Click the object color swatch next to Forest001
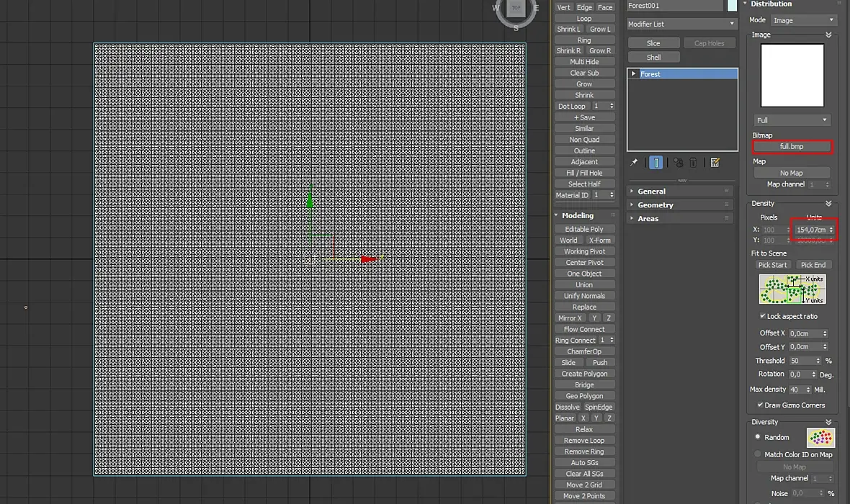This screenshot has height=504, width=850. [732, 6]
